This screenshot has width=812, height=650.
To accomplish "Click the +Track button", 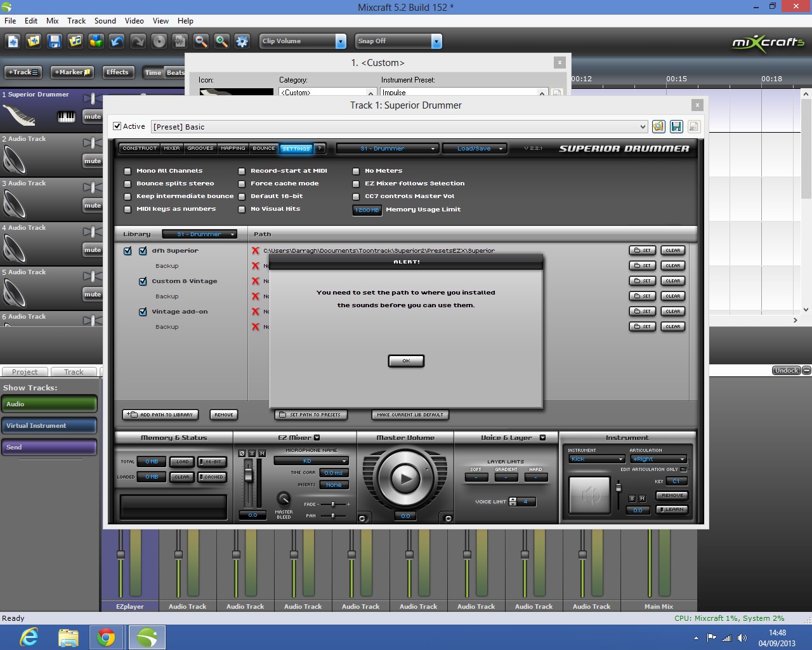I will pos(23,72).
